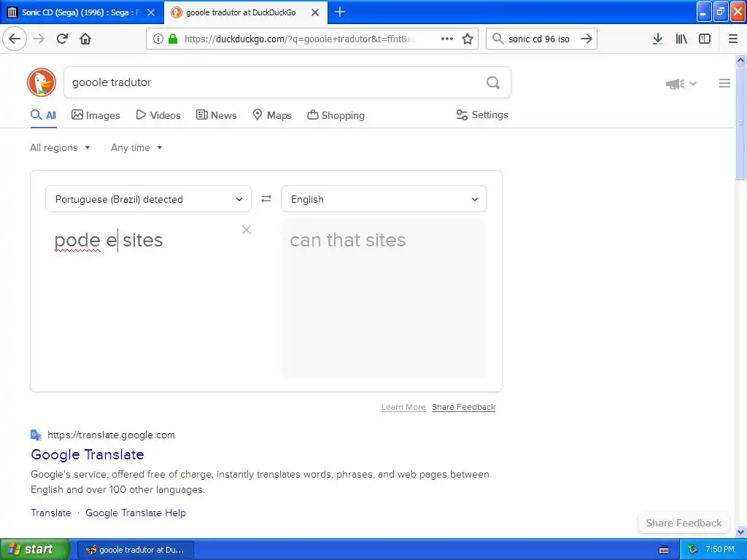
Task: Click the 7:50 PM clock
Action: pyautogui.click(x=720, y=550)
